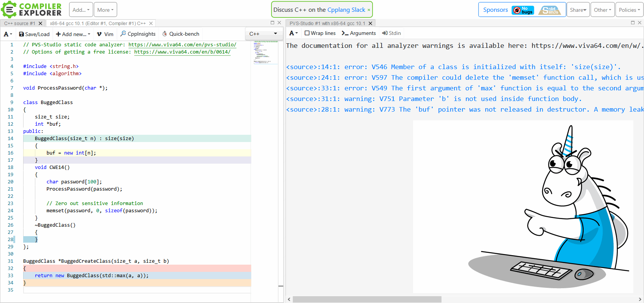Image resolution: width=644 pixels, height=303 pixels.
Task: Click the No bugs sponsor icon
Action: [x=523, y=10]
